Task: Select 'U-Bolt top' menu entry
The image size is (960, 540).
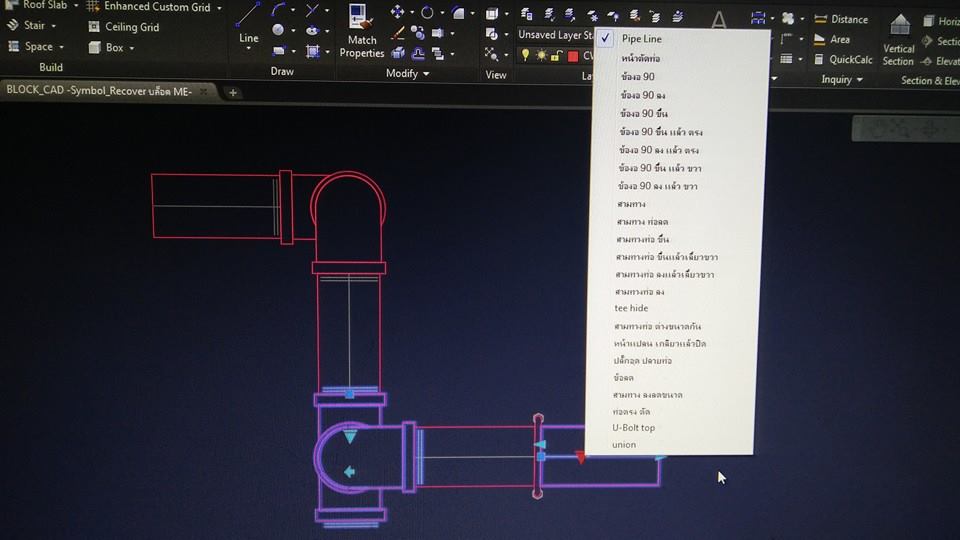Action: [x=634, y=427]
